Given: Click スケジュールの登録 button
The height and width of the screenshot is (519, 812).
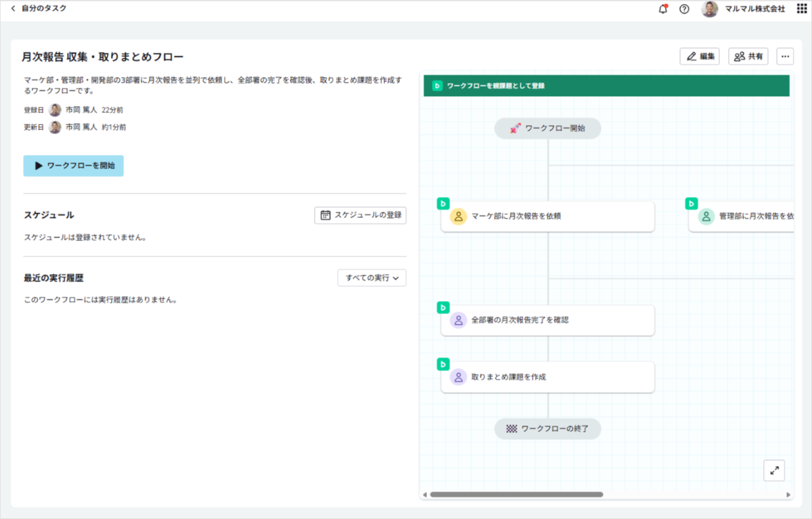Looking at the screenshot, I should [x=361, y=215].
